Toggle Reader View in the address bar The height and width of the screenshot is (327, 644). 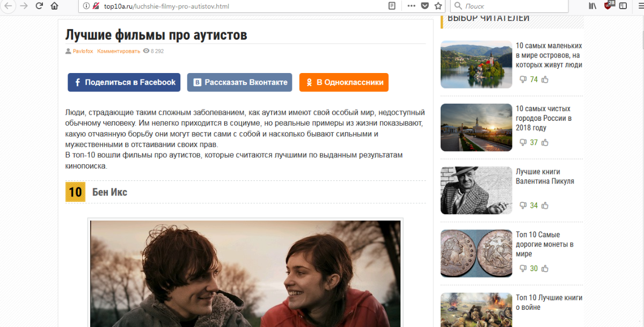(x=392, y=6)
